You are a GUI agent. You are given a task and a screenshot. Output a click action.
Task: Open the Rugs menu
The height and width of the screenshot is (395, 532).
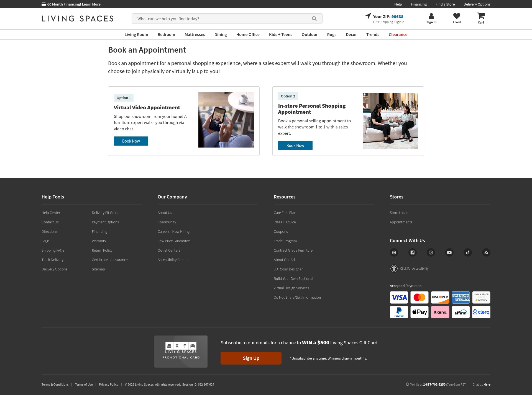tap(332, 35)
